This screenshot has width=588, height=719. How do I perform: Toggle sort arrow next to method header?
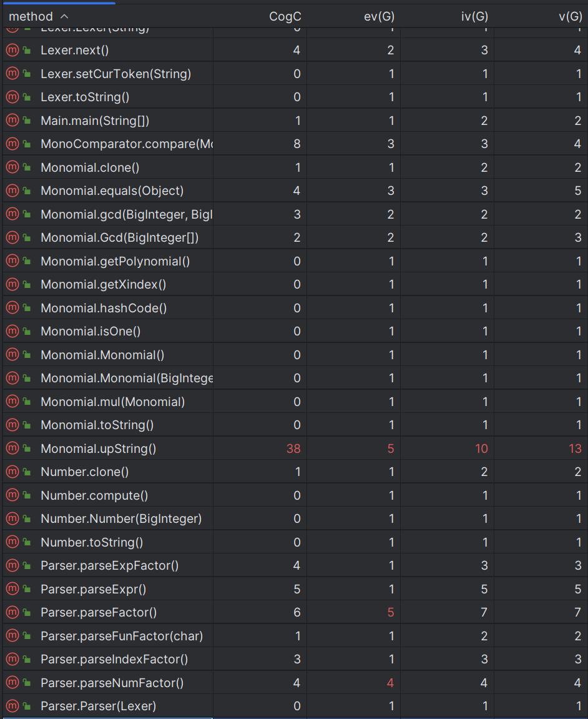[x=64, y=16]
